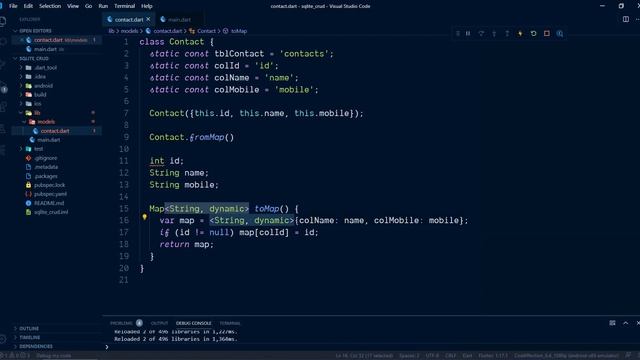Open the Edit menu
Image resolution: width=640 pixels, height=360 pixels.
point(28,6)
